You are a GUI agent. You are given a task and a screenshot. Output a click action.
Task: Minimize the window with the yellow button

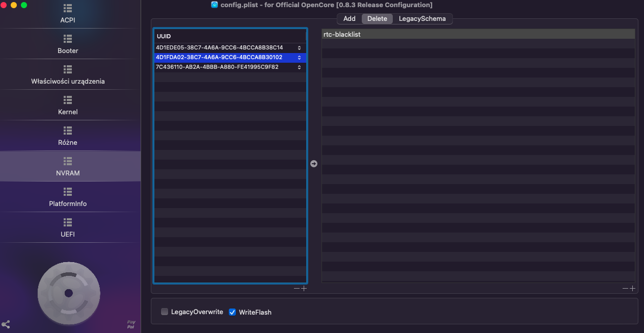(x=14, y=5)
